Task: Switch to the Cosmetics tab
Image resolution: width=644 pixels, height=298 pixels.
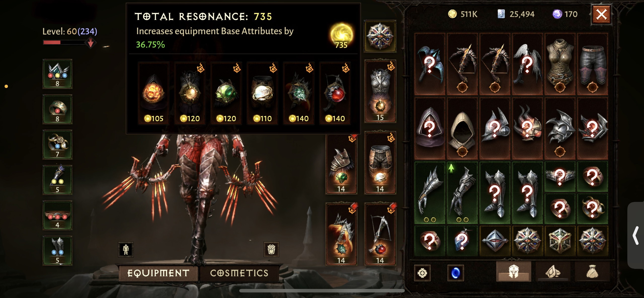Action: coord(239,273)
